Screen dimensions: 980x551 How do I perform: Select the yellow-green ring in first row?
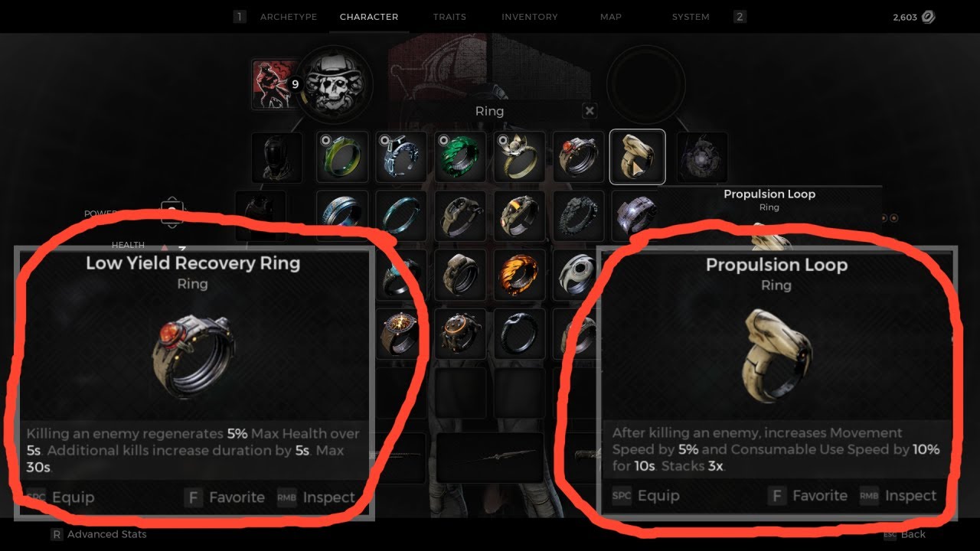[x=342, y=157]
